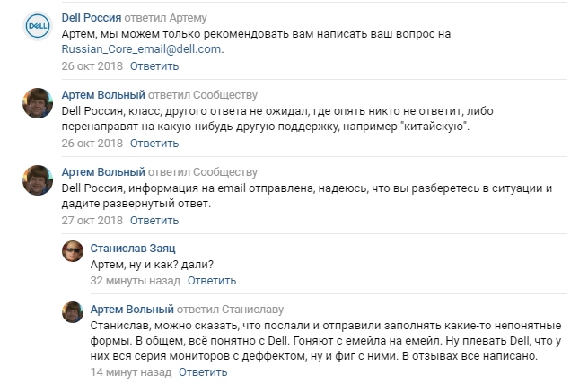Click the small Артем Вольный avatar replying to Станислав
The height and width of the screenshot is (384, 588).
point(73,313)
